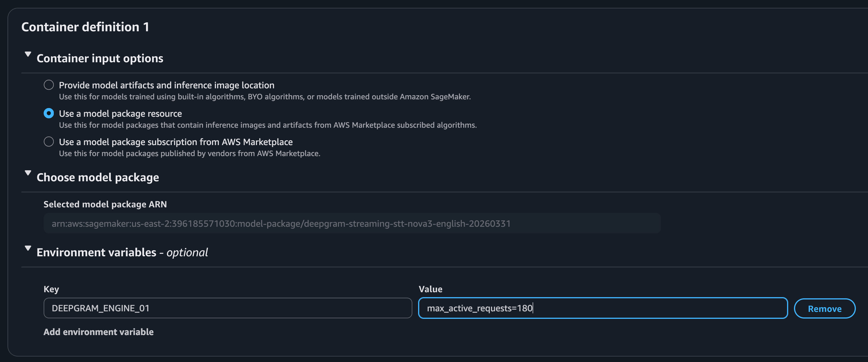Click the "Container definition 1" heading
The image size is (868, 362).
(86, 27)
